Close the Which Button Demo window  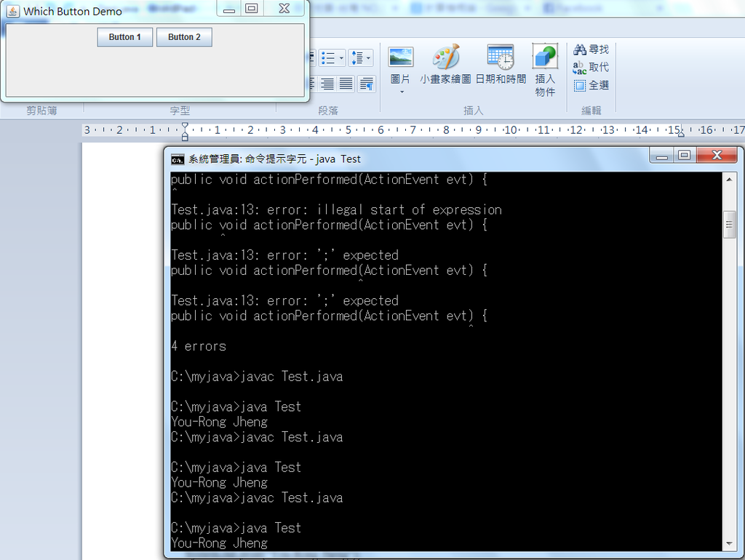click(284, 9)
